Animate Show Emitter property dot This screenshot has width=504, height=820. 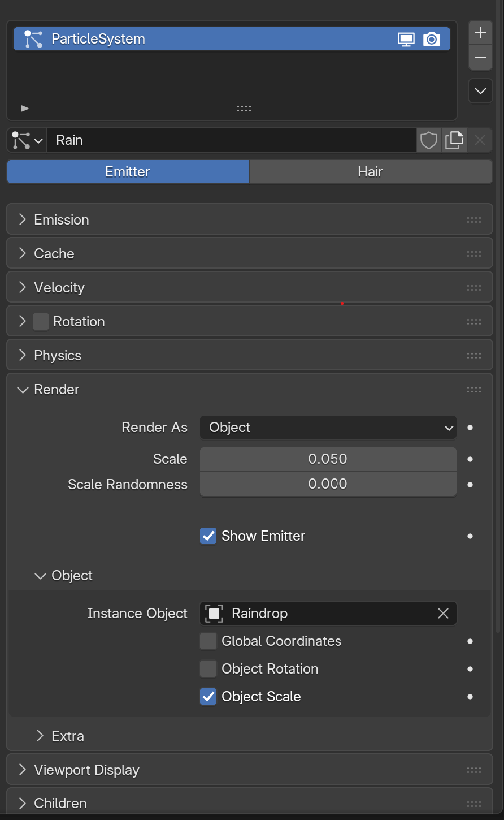pos(470,536)
